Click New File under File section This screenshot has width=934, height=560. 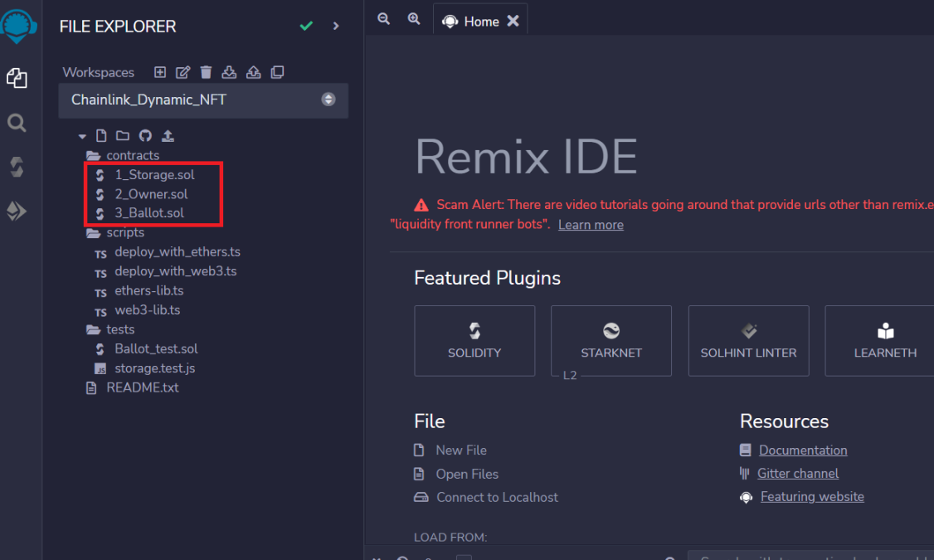coord(460,450)
